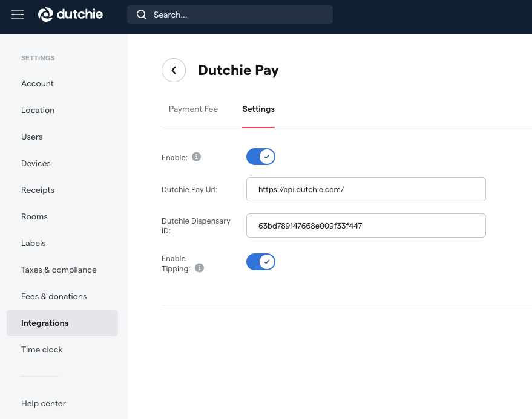Click the Dutchie Dispensary ID label
532x419 pixels.
tap(196, 226)
